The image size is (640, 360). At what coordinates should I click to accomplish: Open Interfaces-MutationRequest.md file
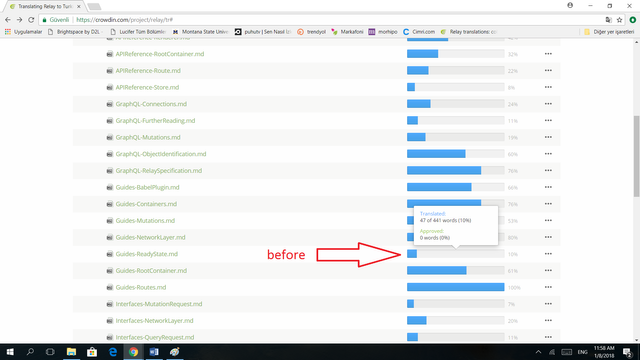click(159, 304)
